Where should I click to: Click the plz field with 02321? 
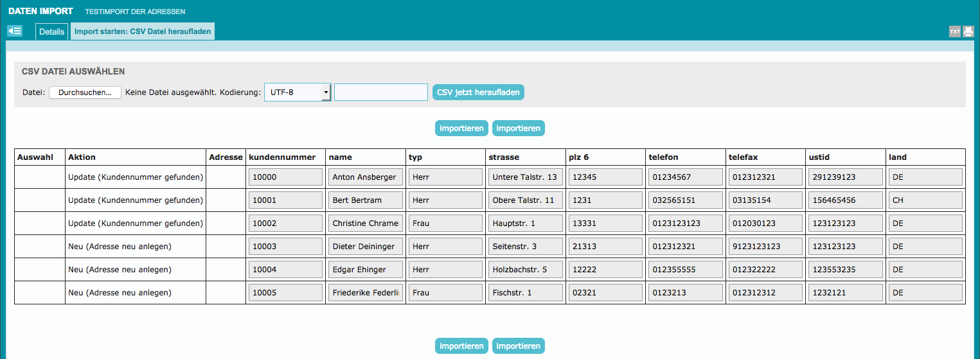(x=605, y=293)
